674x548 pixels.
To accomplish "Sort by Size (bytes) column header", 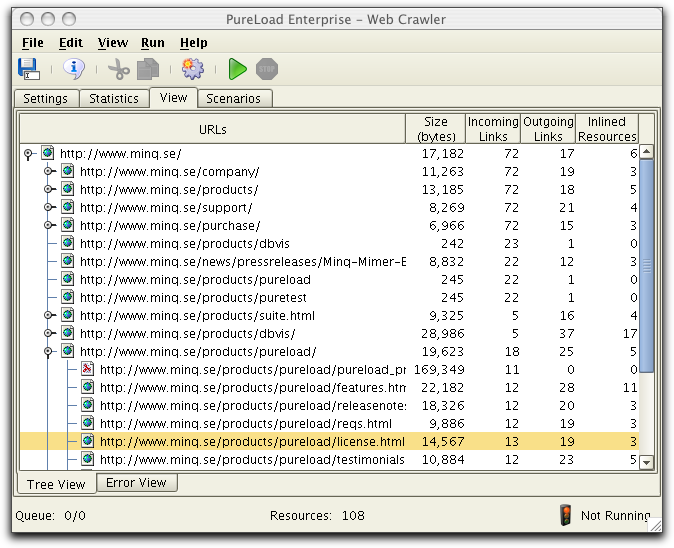I will (x=435, y=129).
